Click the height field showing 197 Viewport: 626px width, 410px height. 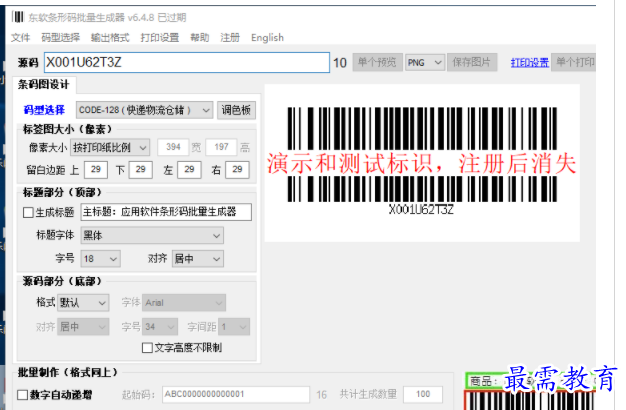pos(221,147)
